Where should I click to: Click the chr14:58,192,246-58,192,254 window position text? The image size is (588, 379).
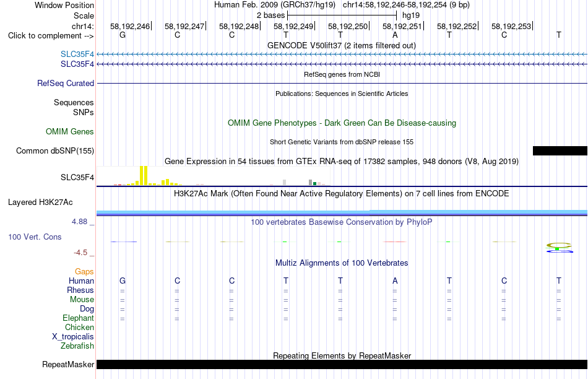coord(406,5)
